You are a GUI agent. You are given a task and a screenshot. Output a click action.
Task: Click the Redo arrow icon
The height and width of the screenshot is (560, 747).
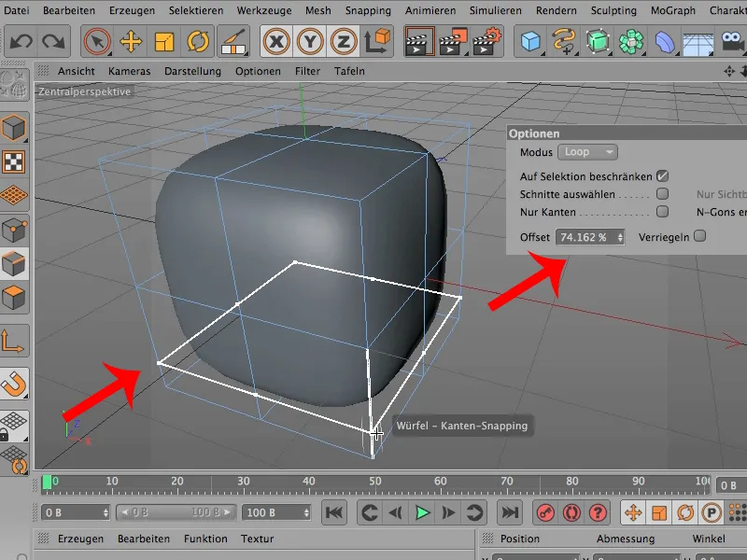pos(53,41)
